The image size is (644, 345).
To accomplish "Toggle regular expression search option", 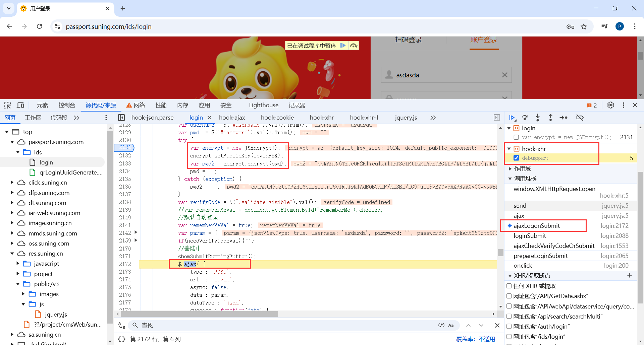I will (x=441, y=325).
